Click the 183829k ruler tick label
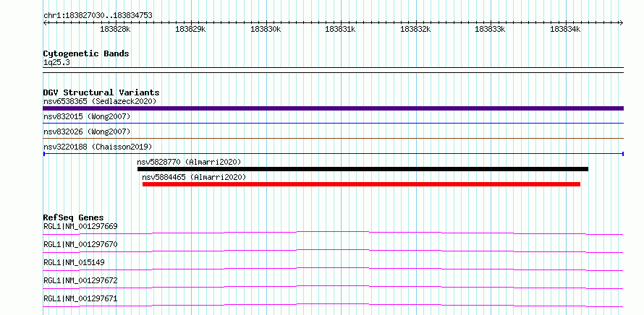 coord(190,30)
